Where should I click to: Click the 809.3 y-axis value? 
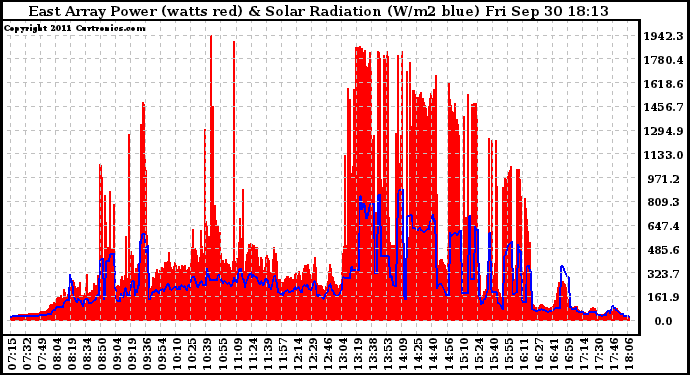click(x=665, y=202)
